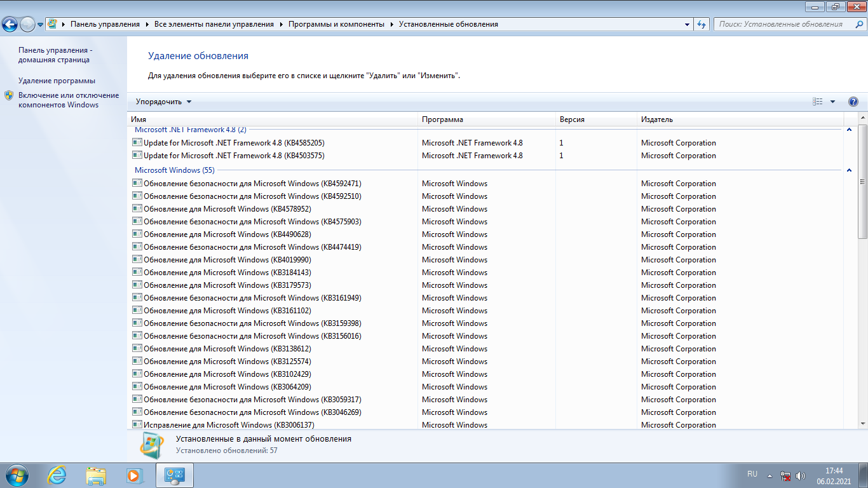The image size is (868, 488).
Task: Select the Microsoft Windows (55) group header
Action: point(175,170)
